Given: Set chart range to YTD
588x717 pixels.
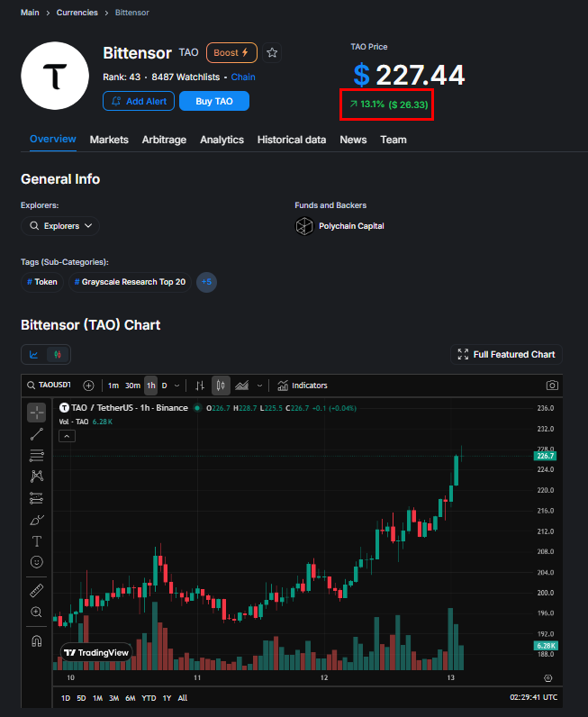Looking at the screenshot, I should click(149, 698).
